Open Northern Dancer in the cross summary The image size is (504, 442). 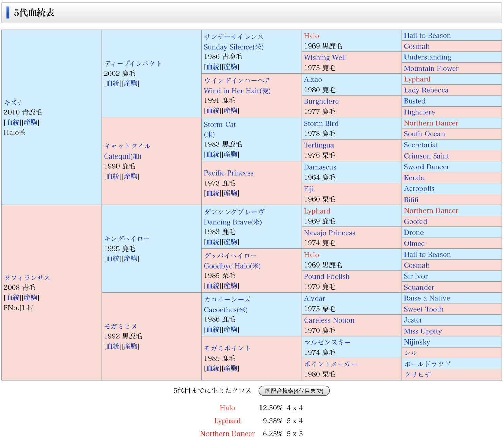click(227, 434)
